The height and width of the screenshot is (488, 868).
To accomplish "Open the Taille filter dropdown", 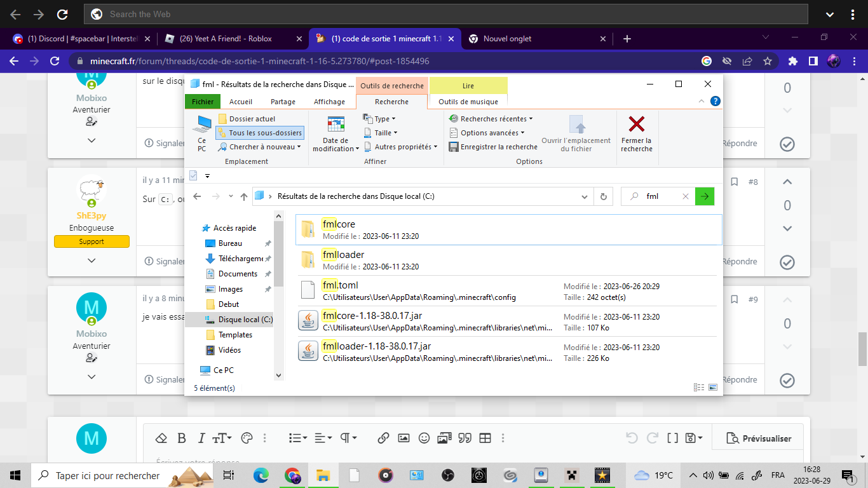I will pos(381,133).
